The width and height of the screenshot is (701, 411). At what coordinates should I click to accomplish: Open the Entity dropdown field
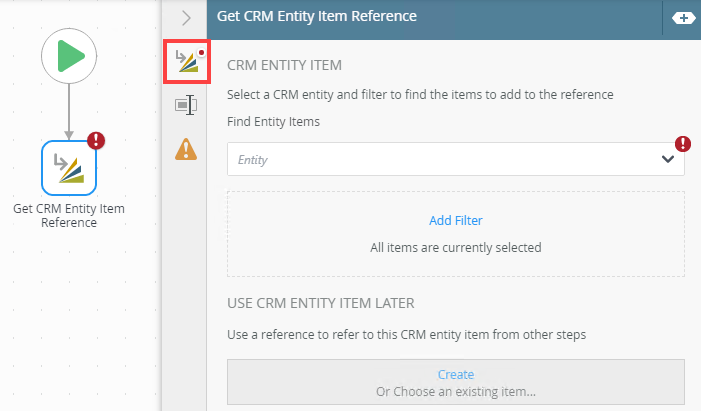click(x=440, y=159)
